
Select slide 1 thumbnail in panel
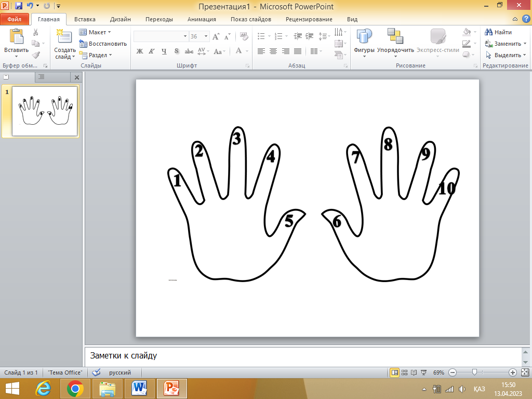point(44,110)
